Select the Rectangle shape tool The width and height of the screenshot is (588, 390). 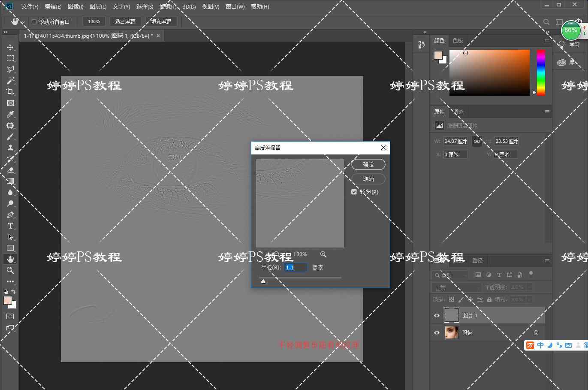pos(10,248)
